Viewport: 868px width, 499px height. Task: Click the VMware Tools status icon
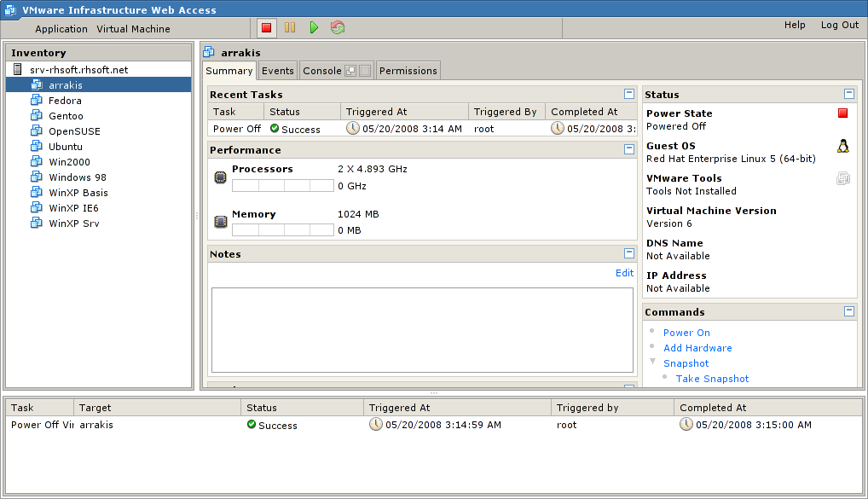[x=842, y=178]
